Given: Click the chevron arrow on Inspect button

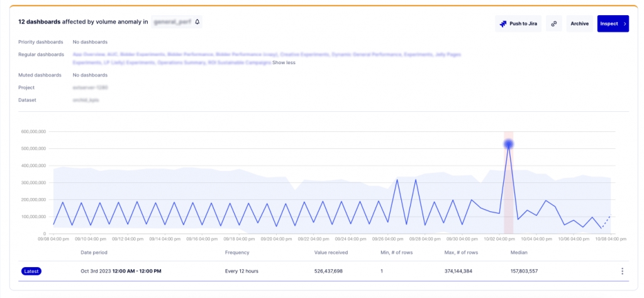Looking at the screenshot, I should pyautogui.click(x=625, y=24).
